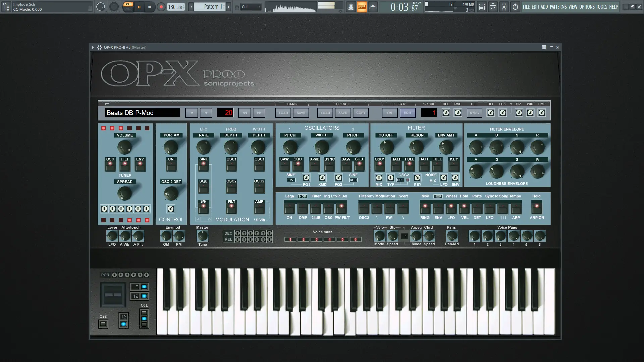Click preset fast-forward arrows button
The height and width of the screenshot is (362, 644).
[x=259, y=113]
